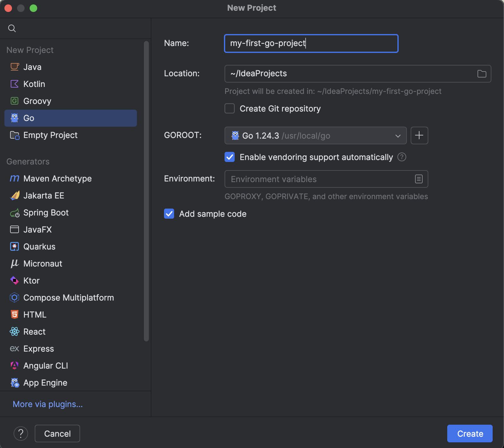Select the Java project type
The height and width of the screenshot is (448, 504).
click(x=71, y=67)
